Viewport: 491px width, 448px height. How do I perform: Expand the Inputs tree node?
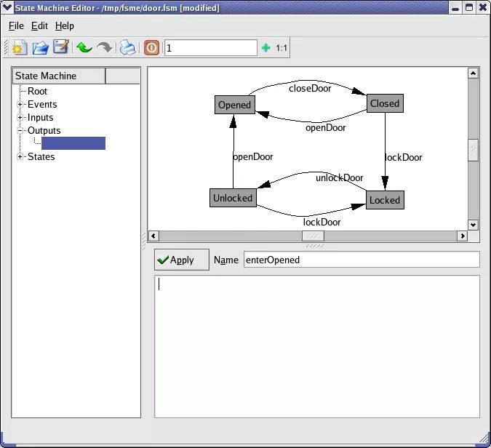point(20,117)
